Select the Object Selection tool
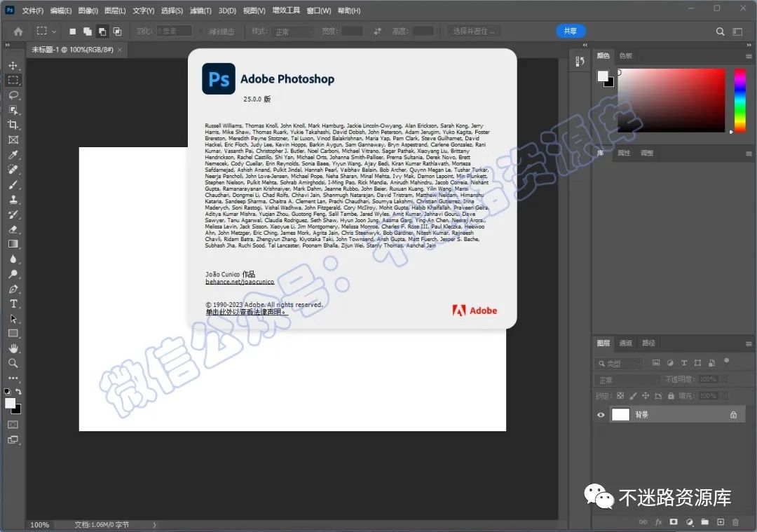Screen dimensions: 757x532 point(13,110)
